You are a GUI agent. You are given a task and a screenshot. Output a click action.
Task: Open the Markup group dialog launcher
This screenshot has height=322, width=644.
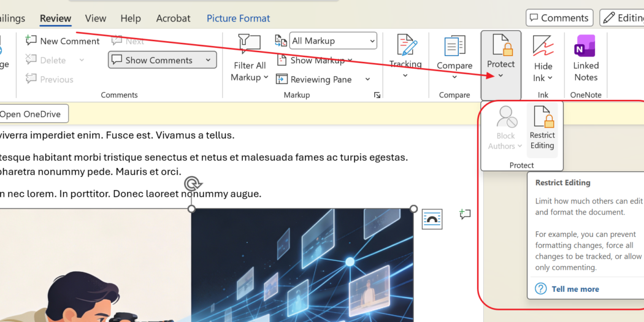[377, 95]
